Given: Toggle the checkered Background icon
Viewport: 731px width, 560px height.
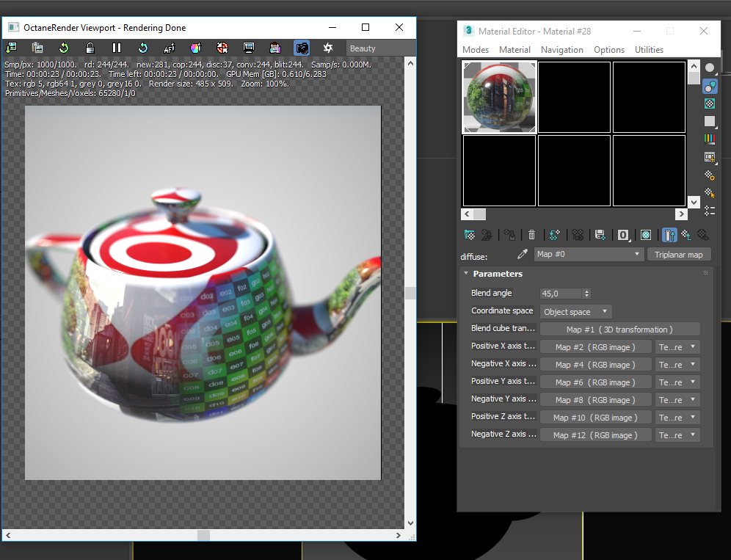Looking at the screenshot, I should [710, 103].
